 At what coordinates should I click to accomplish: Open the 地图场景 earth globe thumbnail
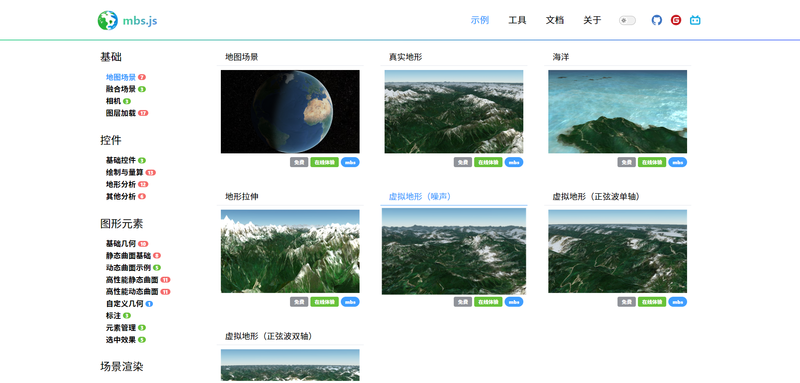pos(290,112)
